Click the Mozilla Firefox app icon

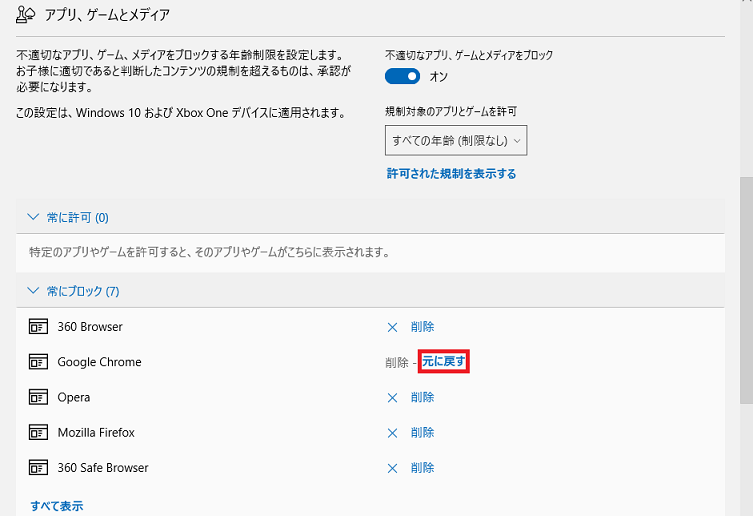(x=38, y=432)
